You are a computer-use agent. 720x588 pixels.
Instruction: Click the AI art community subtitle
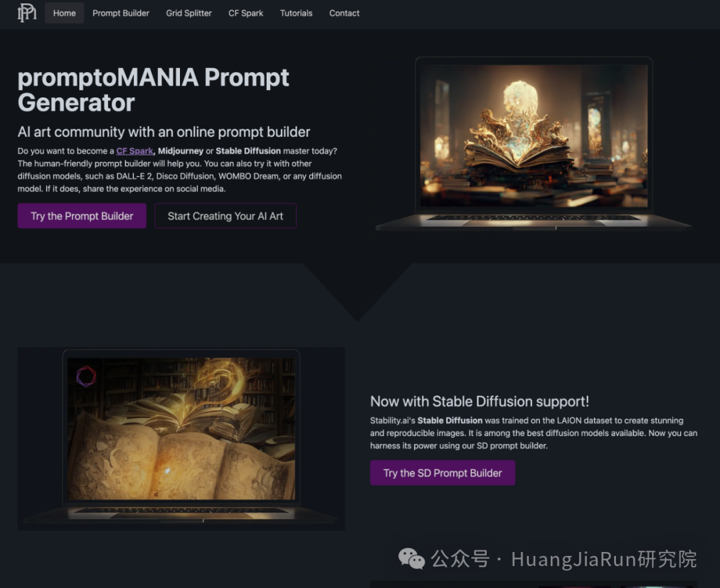coord(164,132)
